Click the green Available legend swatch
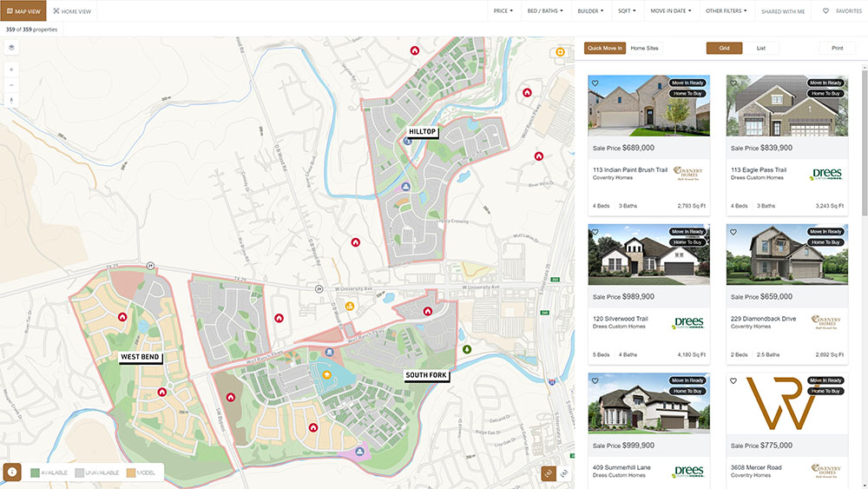Screen dimensions: 868x489 35,473
